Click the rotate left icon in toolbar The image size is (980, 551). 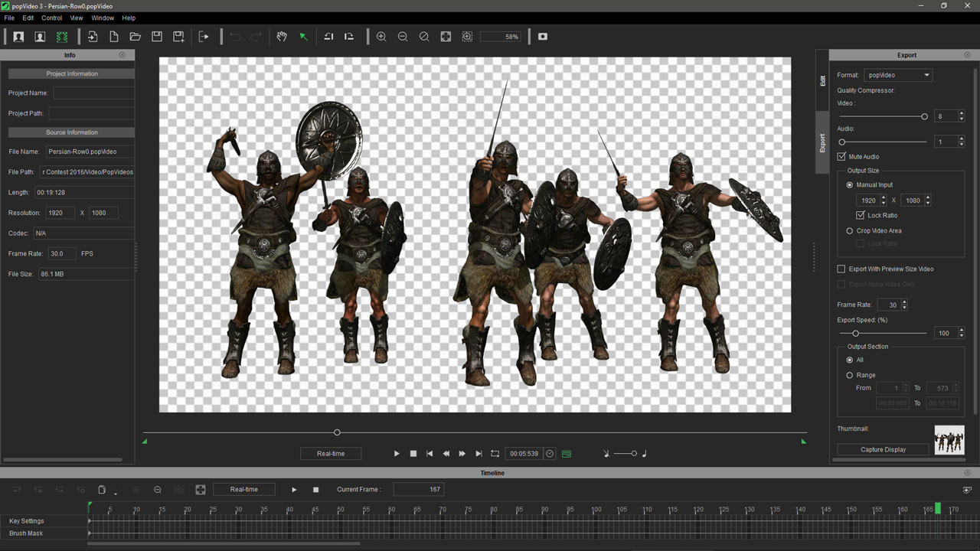(x=328, y=37)
